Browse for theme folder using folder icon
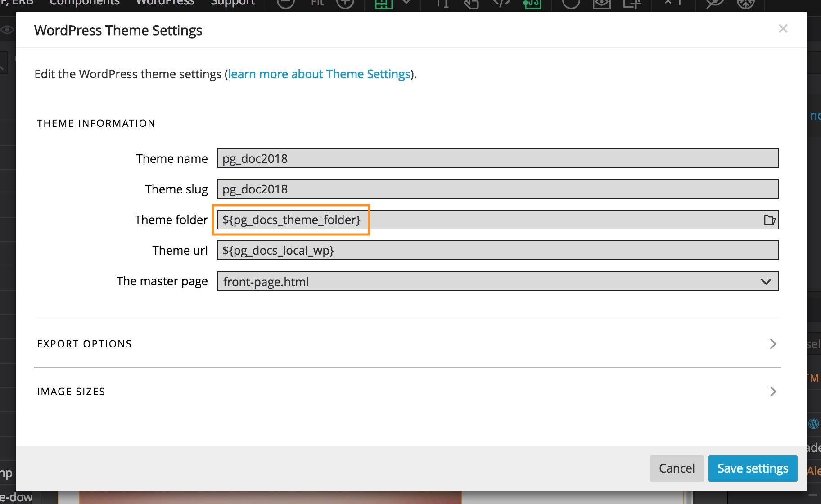 click(x=770, y=220)
